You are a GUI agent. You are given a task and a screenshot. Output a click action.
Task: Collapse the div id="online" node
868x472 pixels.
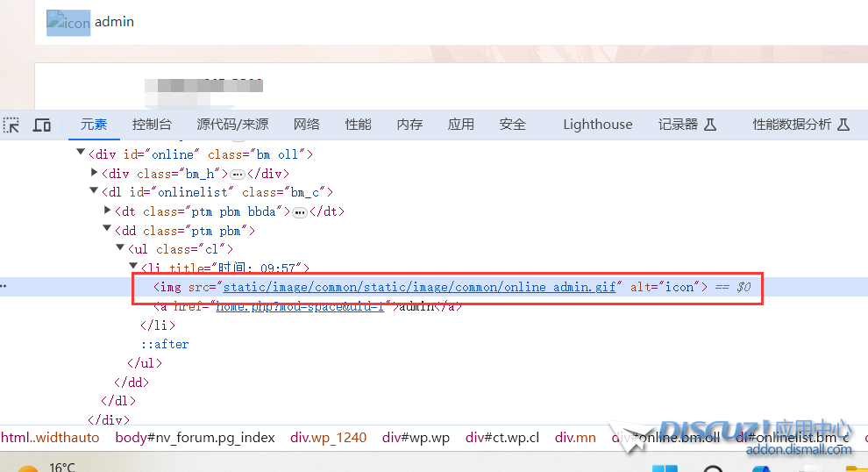coord(82,154)
